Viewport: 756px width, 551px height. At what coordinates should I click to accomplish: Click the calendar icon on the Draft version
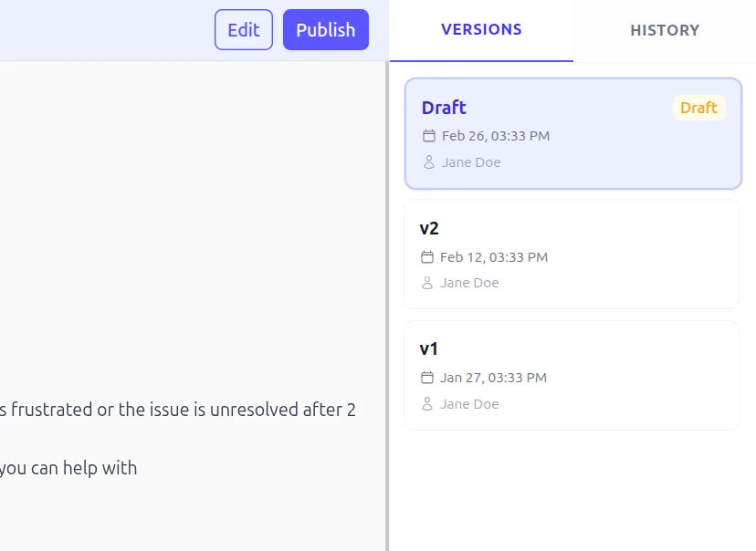[428, 135]
